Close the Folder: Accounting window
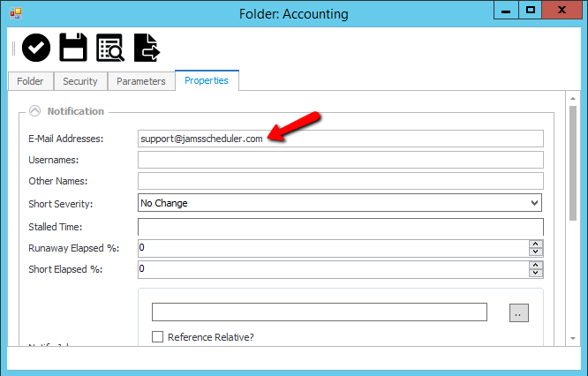 coord(562,10)
